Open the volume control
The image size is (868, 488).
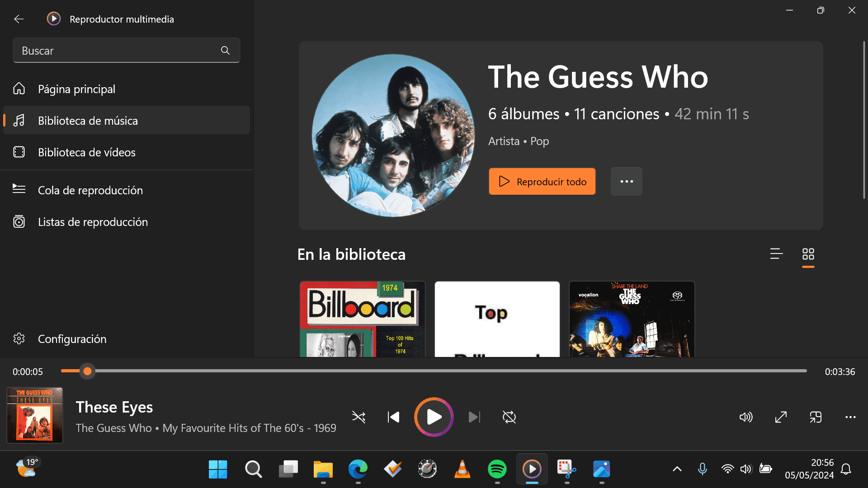pyautogui.click(x=746, y=417)
